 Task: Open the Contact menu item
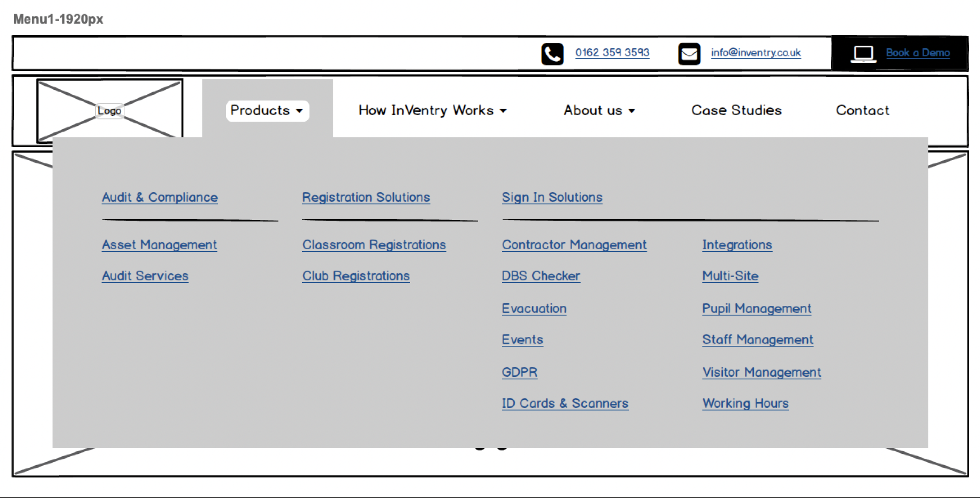tap(863, 110)
